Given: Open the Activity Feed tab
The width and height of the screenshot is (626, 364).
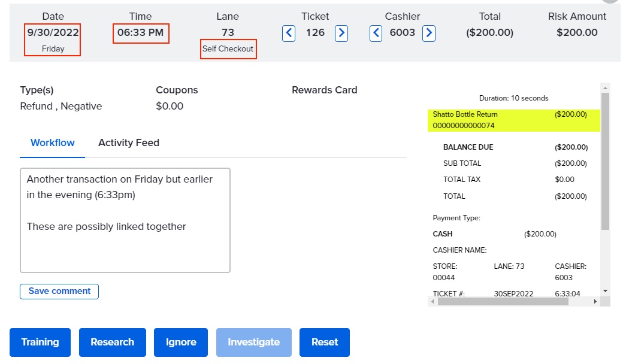Looking at the screenshot, I should click(x=129, y=143).
